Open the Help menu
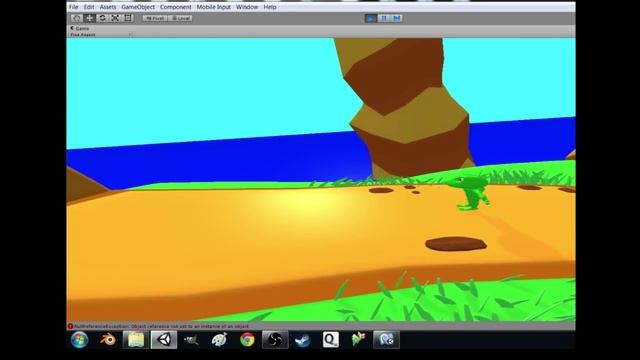This screenshot has height=360, width=640. click(x=270, y=7)
